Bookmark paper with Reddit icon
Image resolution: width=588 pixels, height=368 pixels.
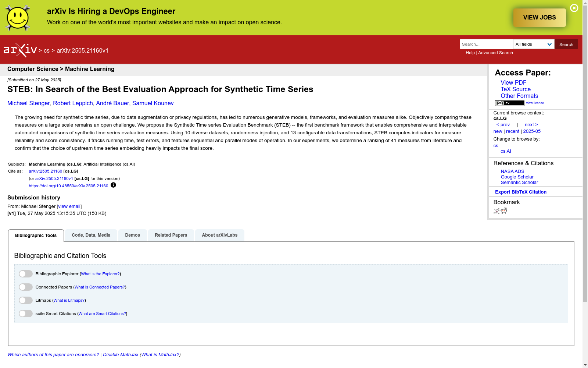tap(504, 211)
